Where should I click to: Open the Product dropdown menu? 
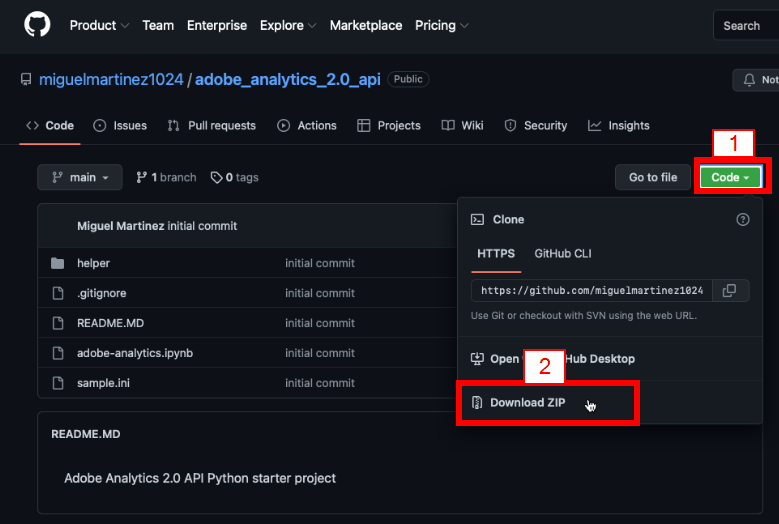click(x=99, y=25)
